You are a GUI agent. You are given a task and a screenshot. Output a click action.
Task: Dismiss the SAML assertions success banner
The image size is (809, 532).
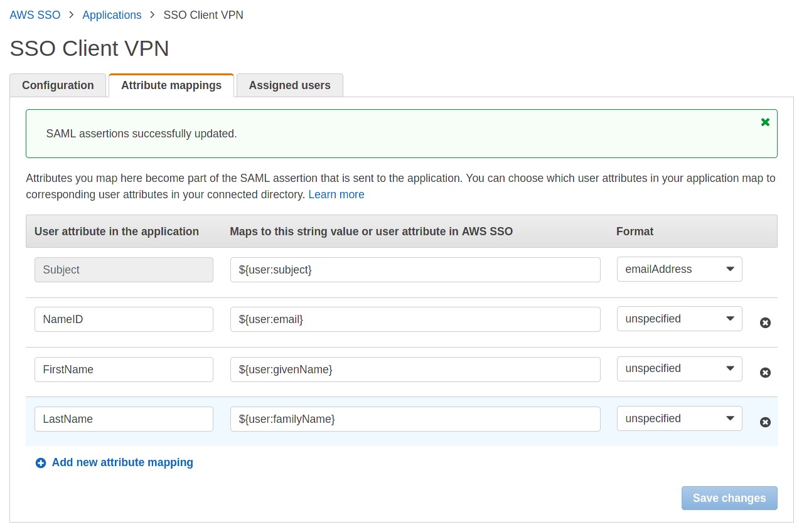(765, 122)
